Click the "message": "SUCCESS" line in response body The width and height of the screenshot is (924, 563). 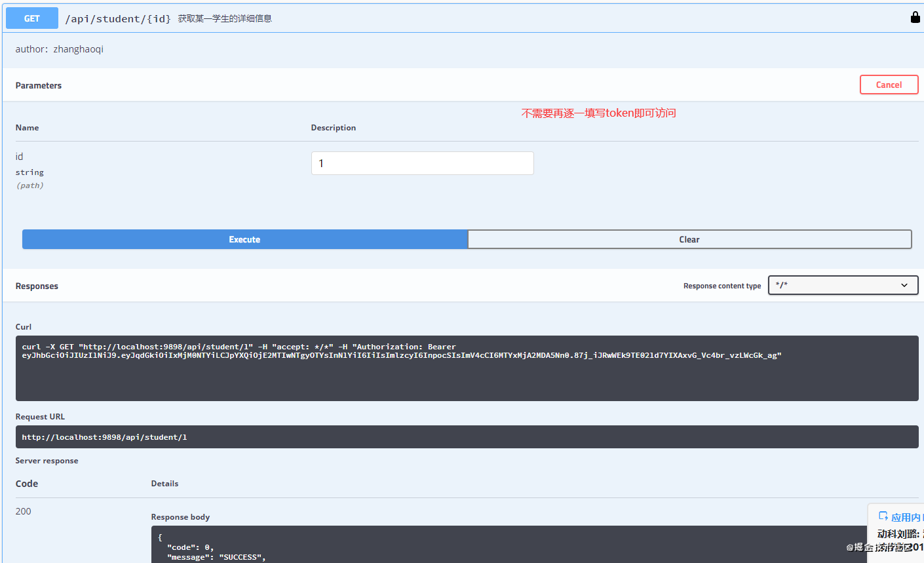pyautogui.click(x=216, y=557)
